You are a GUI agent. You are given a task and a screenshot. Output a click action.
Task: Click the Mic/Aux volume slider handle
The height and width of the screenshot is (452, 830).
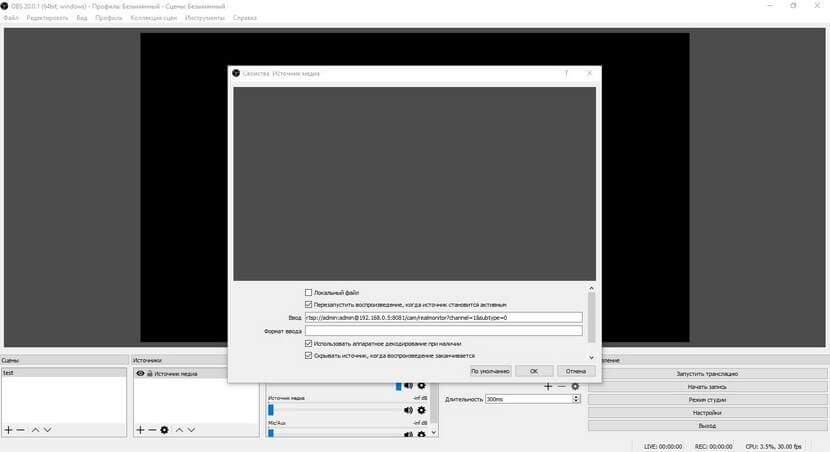pyautogui.click(x=271, y=433)
